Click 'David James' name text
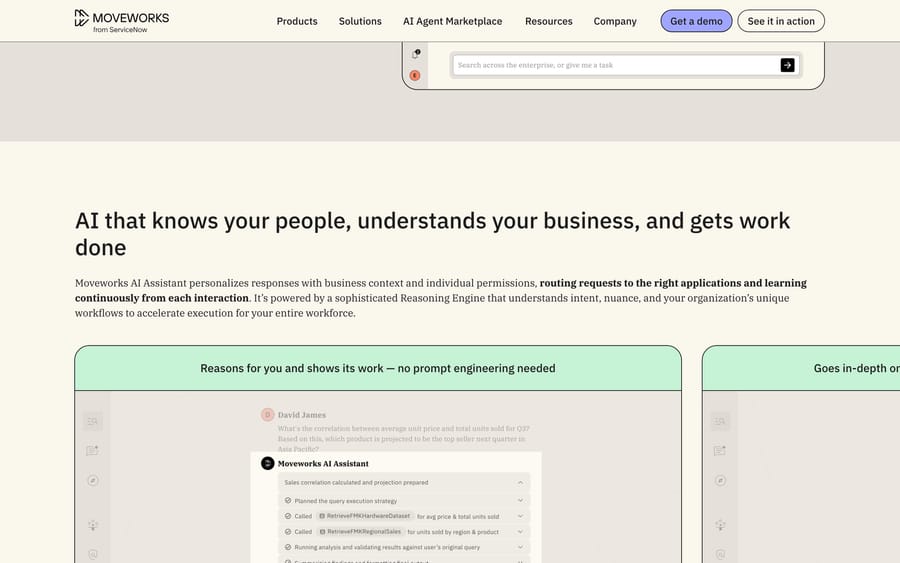This screenshot has height=563, width=900. pyautogui.click(x=301, y=414)
